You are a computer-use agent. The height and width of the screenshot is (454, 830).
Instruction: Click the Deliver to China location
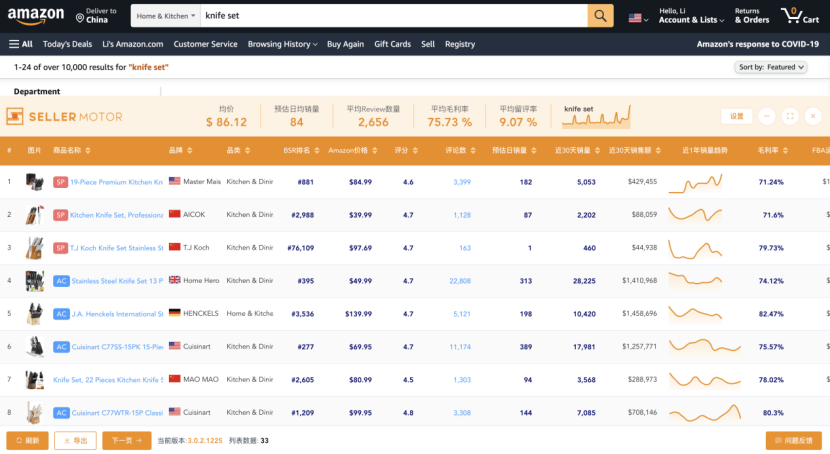click(96, 16)
